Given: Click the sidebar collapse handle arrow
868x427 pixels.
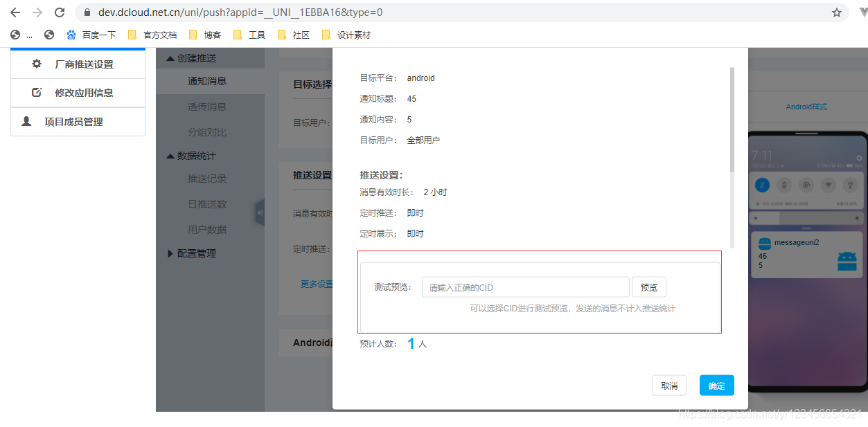Looking at the screenshot, I should pyautogui.click(x=260, y=213).
